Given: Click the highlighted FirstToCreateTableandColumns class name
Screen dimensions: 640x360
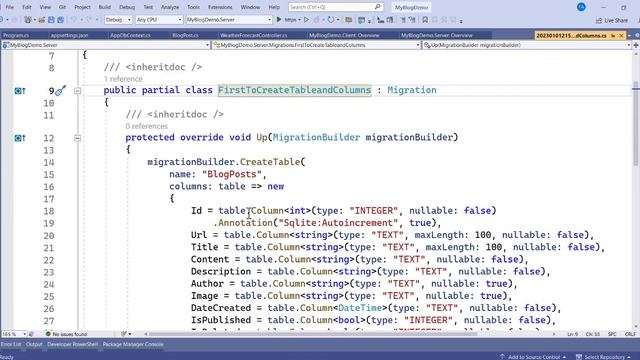Looking at the screenshot, I should [294, 90].
